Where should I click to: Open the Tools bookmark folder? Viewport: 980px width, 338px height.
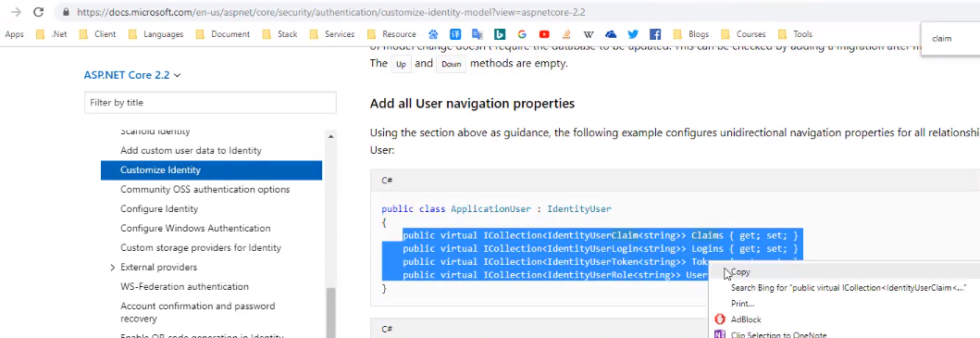click(795, 34)
